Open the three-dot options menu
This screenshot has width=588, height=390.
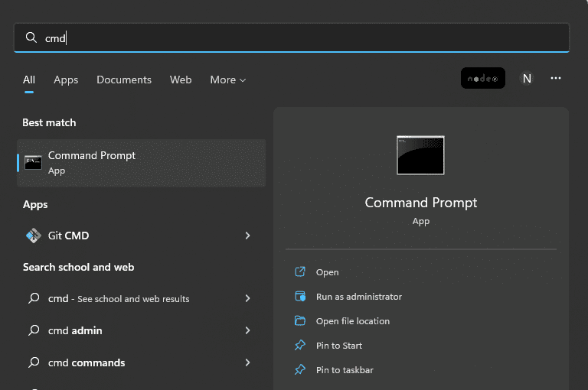[555, 78]
